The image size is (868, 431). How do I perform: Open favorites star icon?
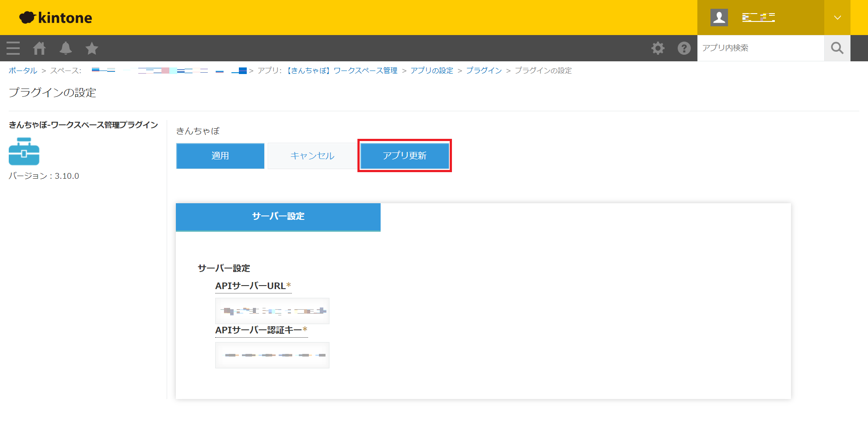[x=92, y=48]
